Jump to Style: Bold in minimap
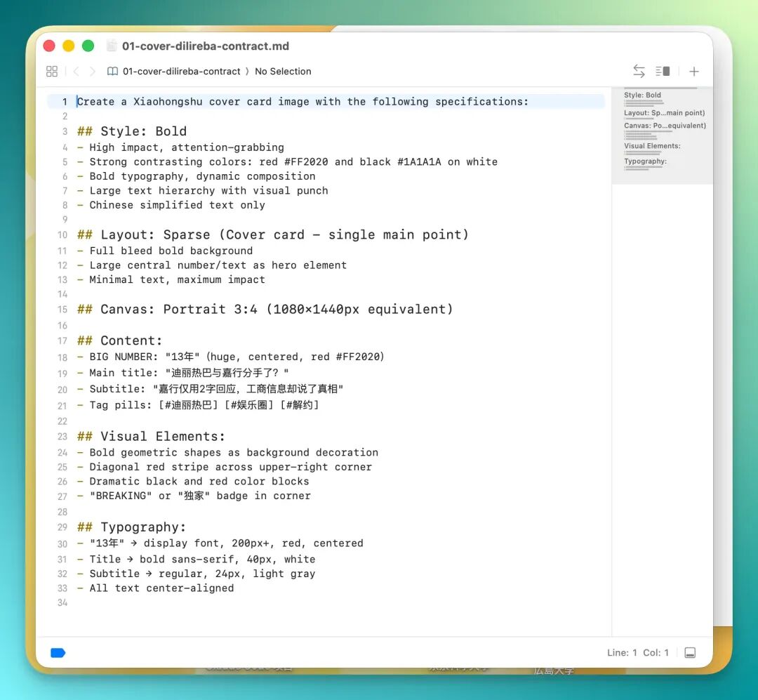The width and height of the screenshot is (758, 700). coord(642,95)
